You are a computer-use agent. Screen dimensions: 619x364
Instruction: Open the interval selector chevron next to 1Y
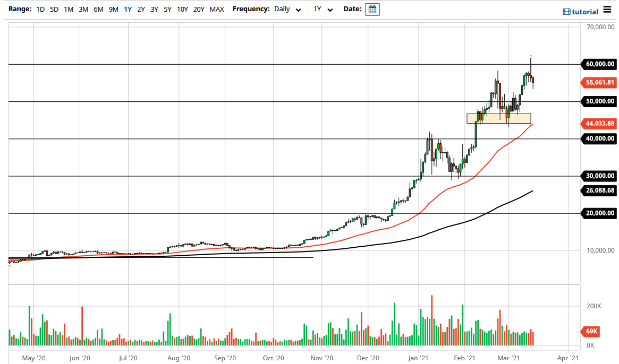pyautogui.click(x=330, y=9)
